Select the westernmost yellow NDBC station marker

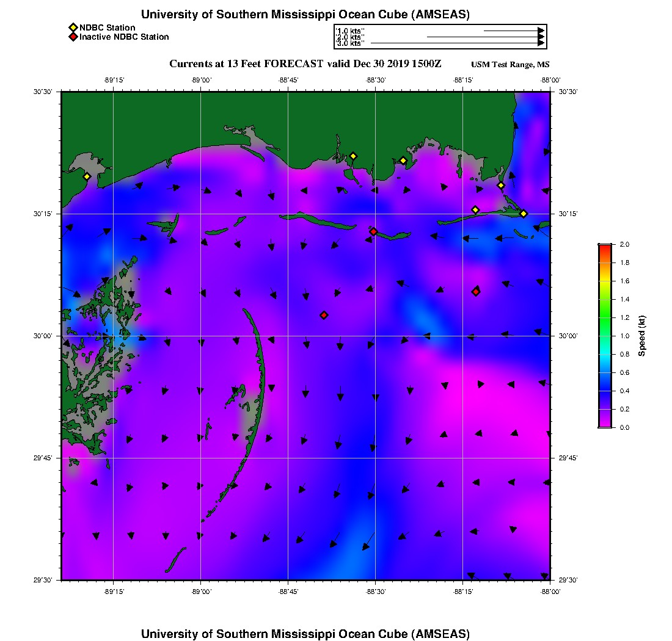click(87, 176)
